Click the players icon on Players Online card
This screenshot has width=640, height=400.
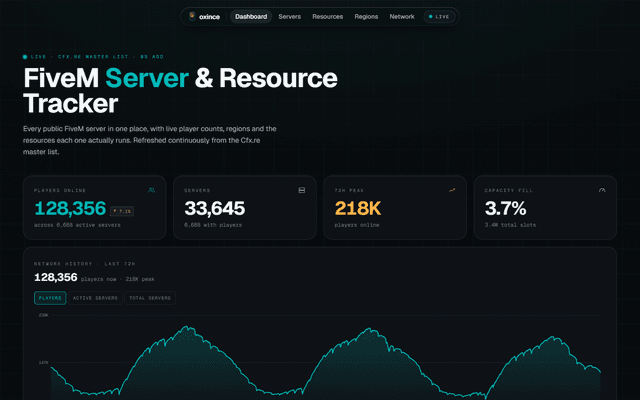click(151, 190)
